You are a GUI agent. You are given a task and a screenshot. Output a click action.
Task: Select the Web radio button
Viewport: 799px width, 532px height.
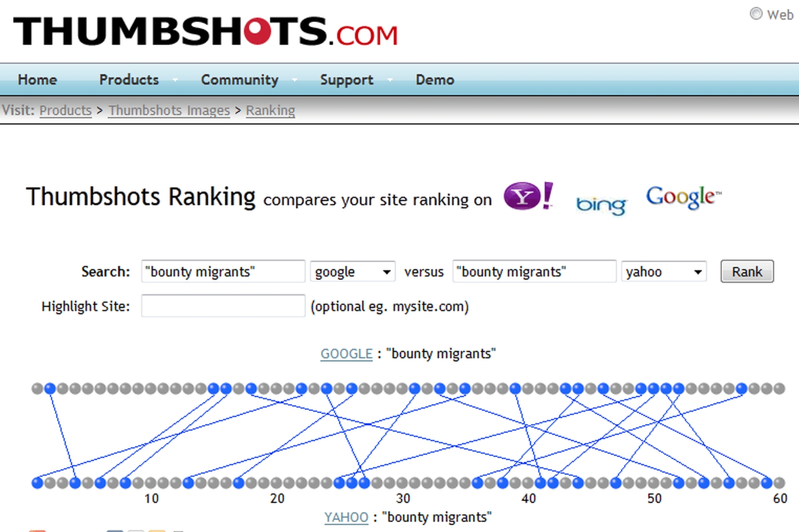pyautogui.click(x=756, y=14)
